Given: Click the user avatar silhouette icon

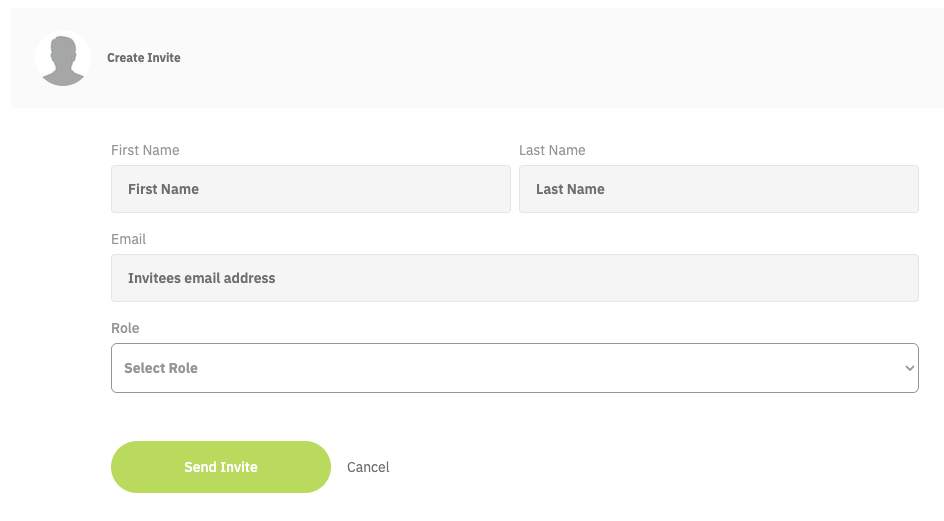Looking at the screenshot, I should [x=63, y=60].
